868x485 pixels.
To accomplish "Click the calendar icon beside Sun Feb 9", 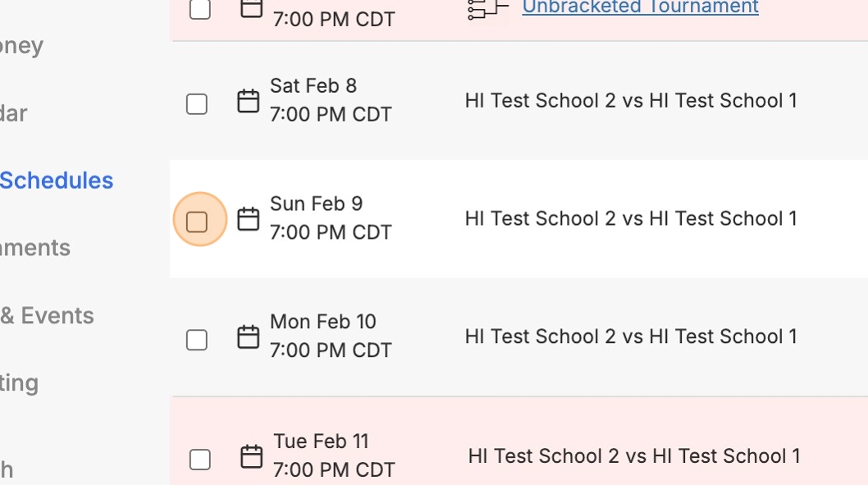I will pyautogui.click(x=248, y=219).
